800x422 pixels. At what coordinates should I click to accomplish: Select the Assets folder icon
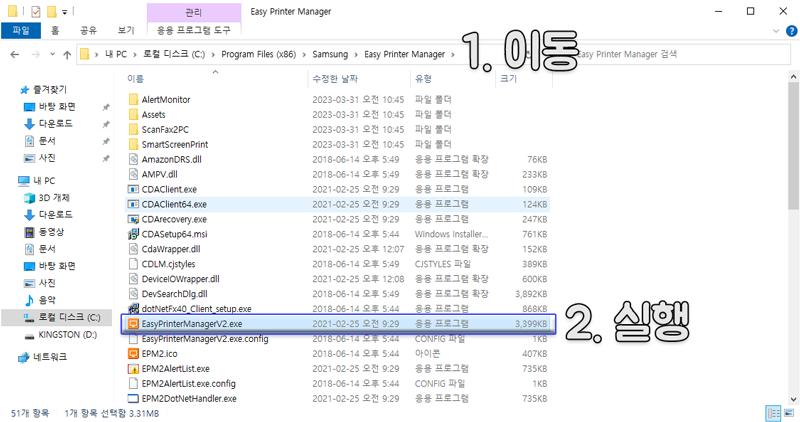[x=133, y=114]
